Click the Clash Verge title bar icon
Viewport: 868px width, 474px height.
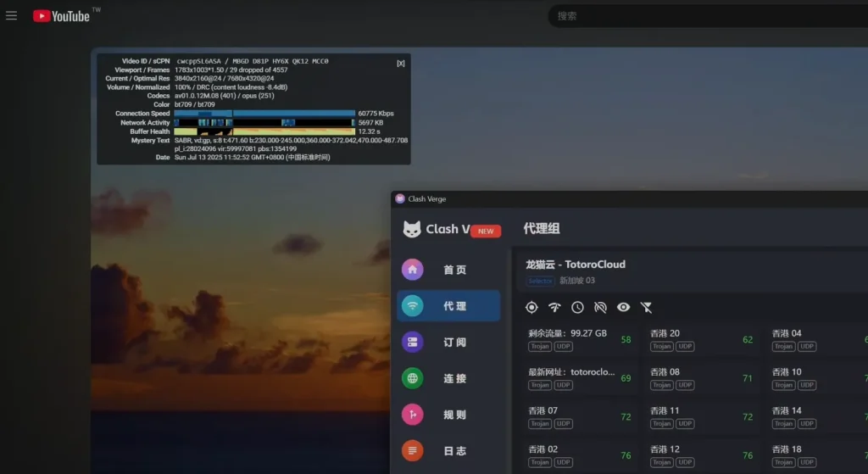coord(400,198)
